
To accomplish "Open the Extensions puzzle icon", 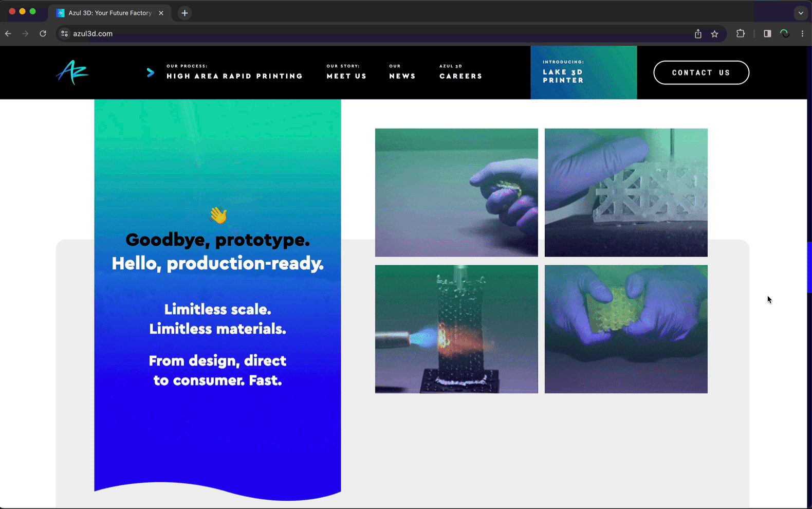I will [x=741, y=33].
